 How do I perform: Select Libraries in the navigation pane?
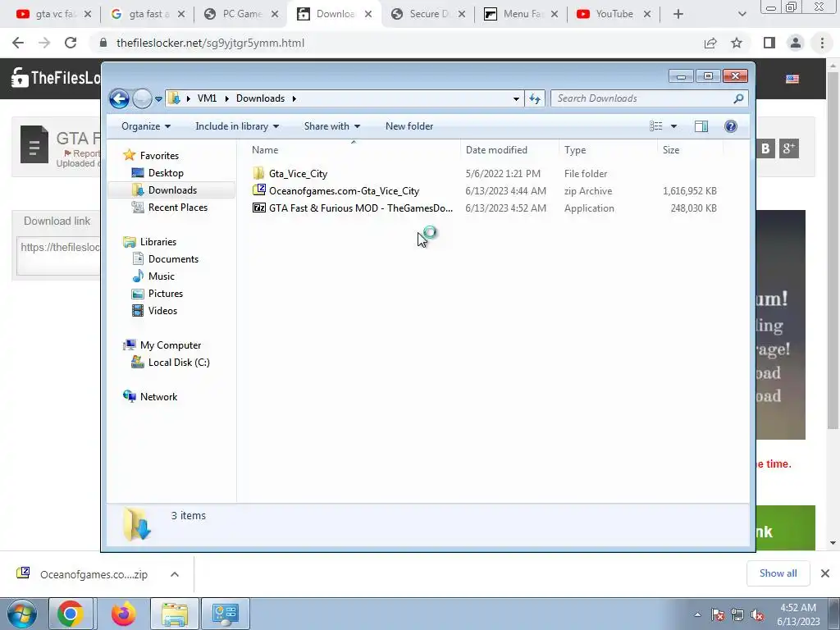[158, 242]
